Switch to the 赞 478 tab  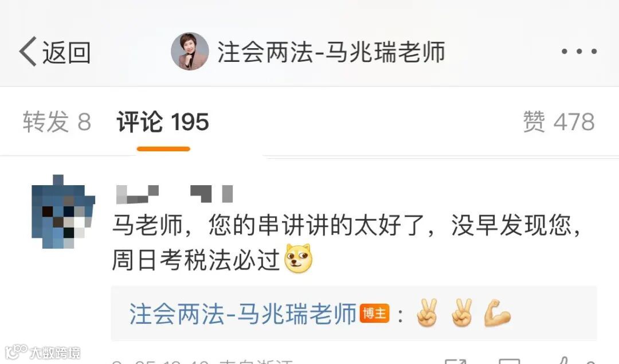[x=559, y=122]
